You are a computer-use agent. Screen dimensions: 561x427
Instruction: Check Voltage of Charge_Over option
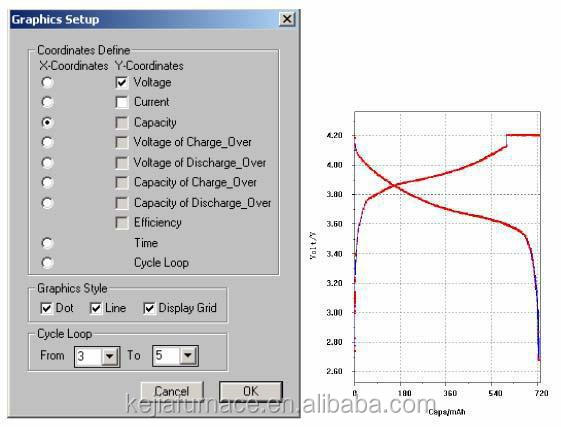tap(122, 142)
